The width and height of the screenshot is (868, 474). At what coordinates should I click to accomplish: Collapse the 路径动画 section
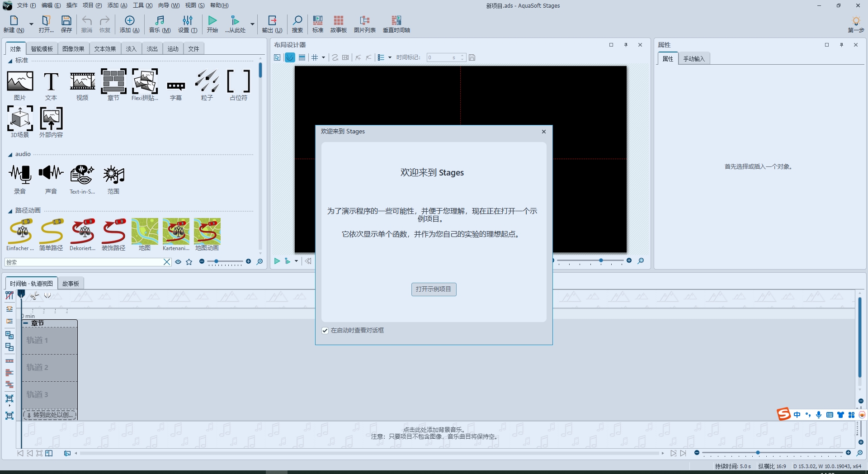10,211
